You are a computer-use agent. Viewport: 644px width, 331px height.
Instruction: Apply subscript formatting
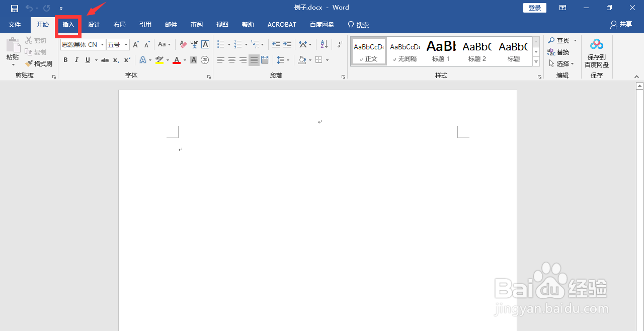click(115, 60)
